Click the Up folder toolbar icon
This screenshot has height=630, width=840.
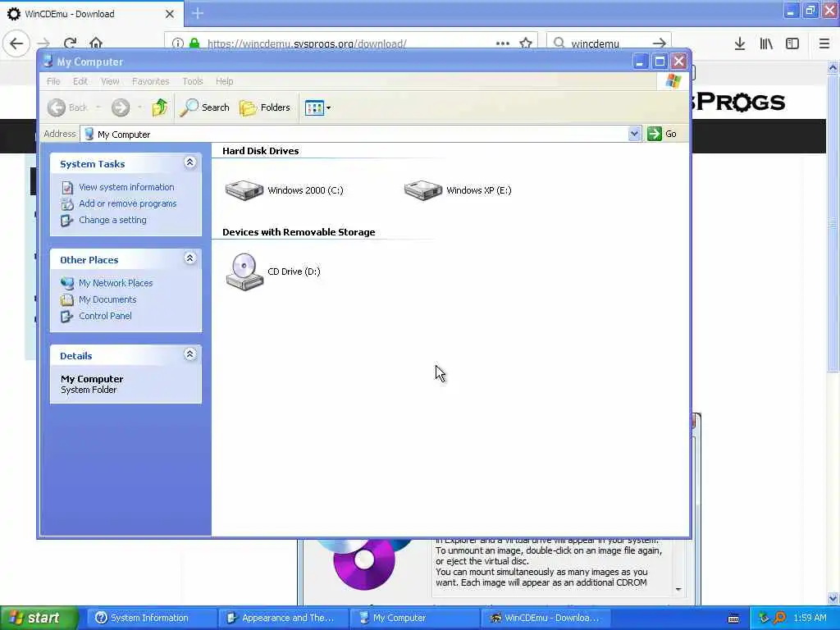pos(159,107)
